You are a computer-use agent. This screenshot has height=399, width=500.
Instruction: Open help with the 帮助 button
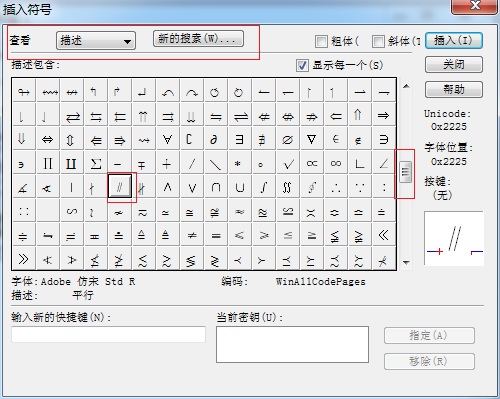click(454, 89)
